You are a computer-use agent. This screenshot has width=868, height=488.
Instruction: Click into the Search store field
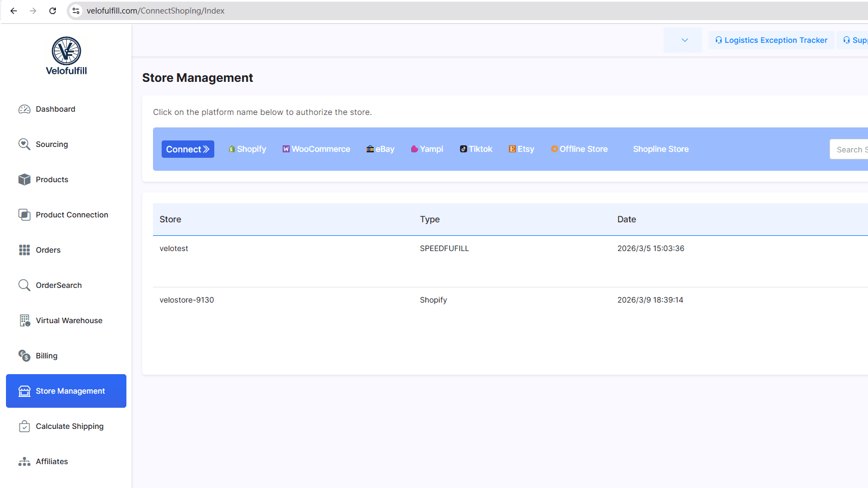849,150
